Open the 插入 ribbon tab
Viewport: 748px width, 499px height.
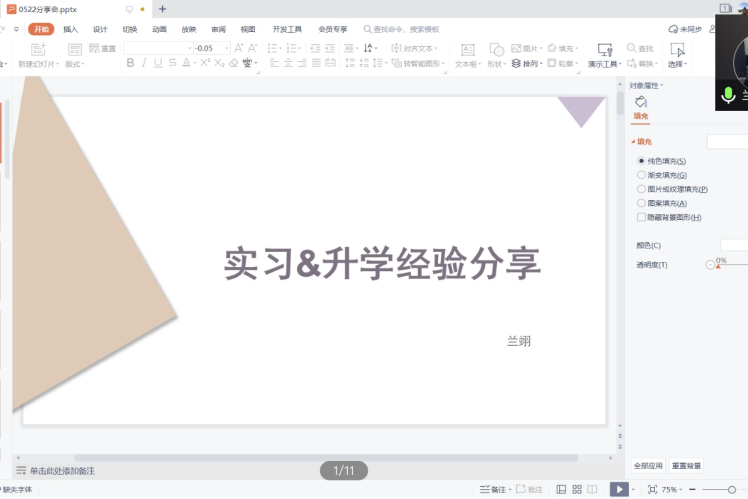70,29
